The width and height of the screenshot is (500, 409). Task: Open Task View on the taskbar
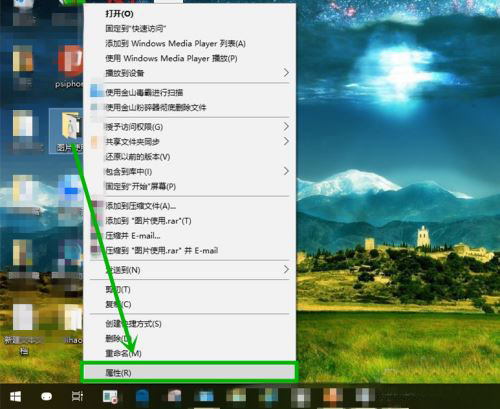[x=77, y=396]
